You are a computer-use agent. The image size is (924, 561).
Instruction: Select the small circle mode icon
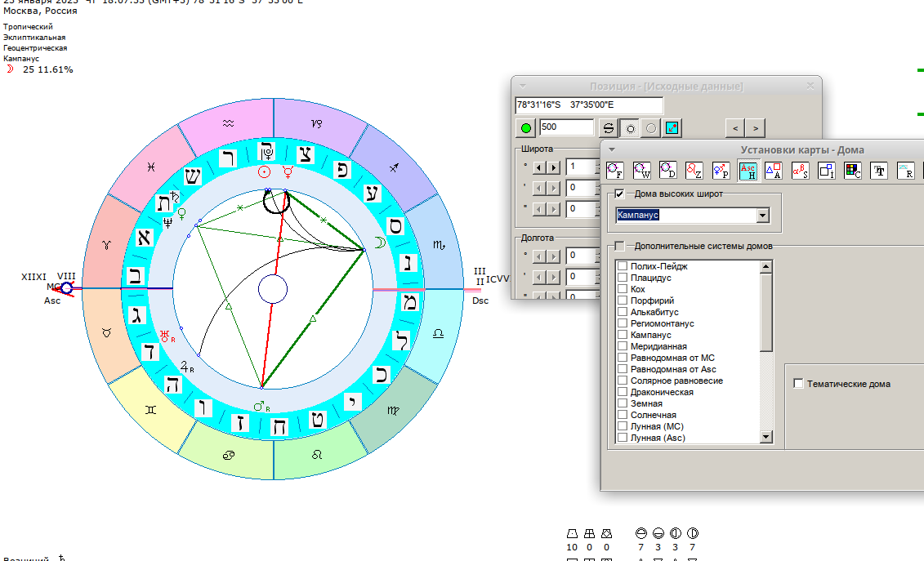(x=631, y=128)
